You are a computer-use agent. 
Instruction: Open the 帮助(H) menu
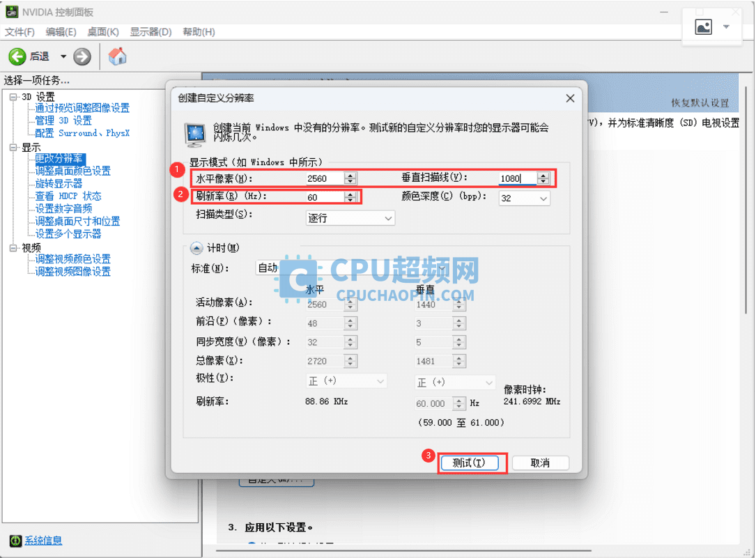pos(199,32)
